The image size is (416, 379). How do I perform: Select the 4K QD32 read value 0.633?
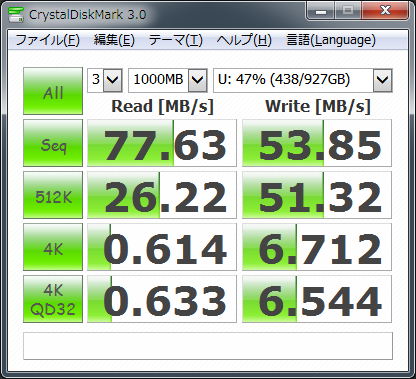point(162,299)
